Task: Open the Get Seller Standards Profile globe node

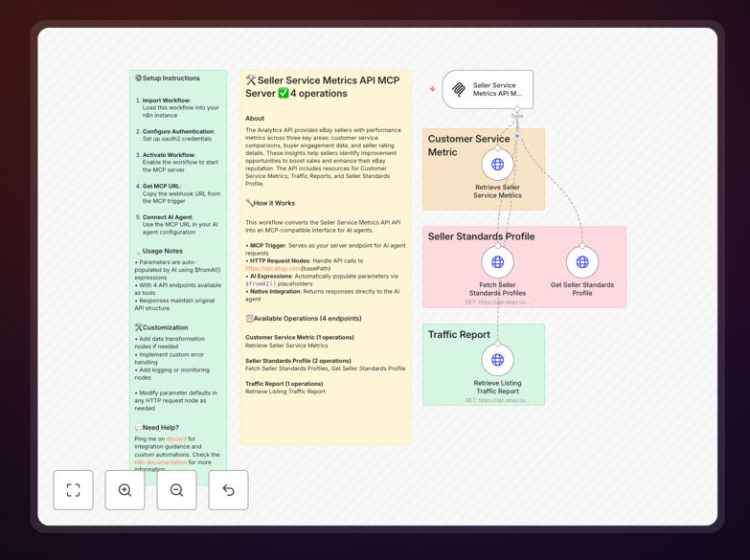Action: tap(582, 262)
